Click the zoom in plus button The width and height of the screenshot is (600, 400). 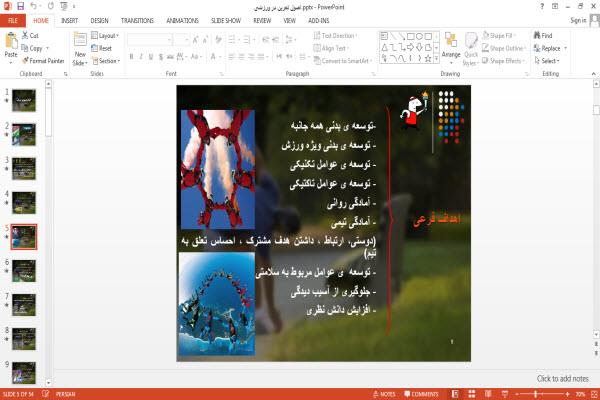click(567, 394)
